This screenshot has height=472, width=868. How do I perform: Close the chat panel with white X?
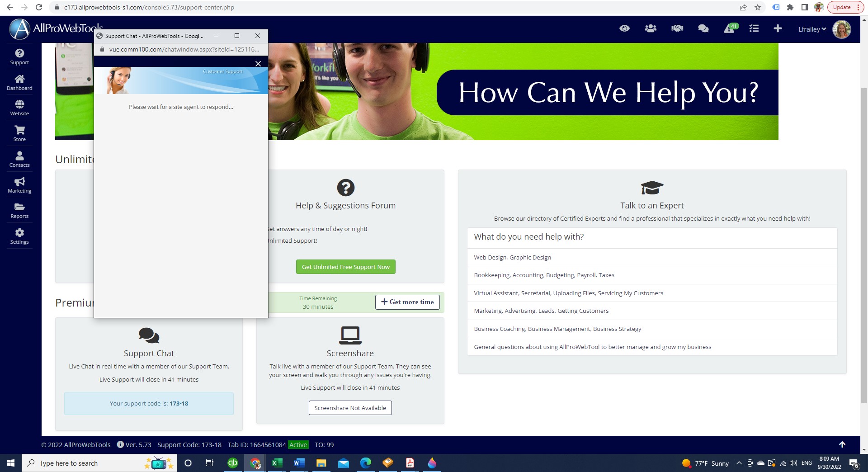pos(258,64)
